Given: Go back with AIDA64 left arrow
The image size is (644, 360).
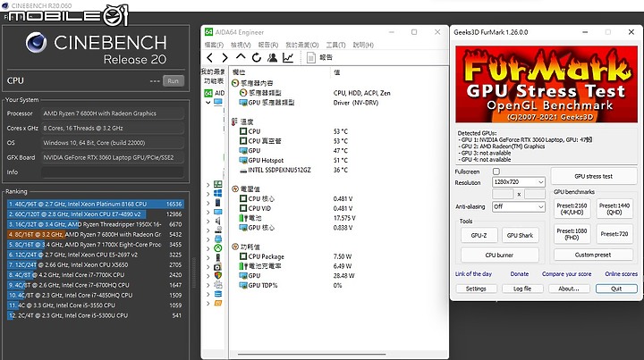Looking at the screenshot, I should [x=210, y=58].
